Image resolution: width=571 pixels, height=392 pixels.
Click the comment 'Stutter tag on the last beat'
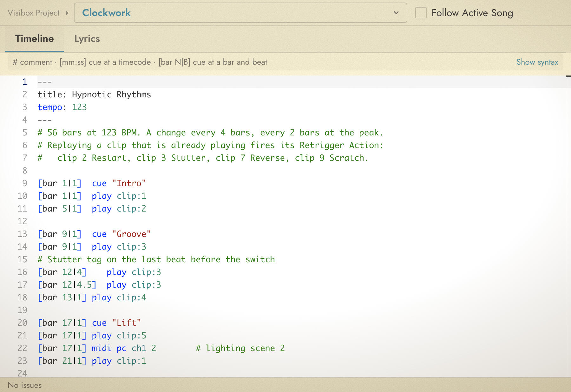(x=156, y=259)
